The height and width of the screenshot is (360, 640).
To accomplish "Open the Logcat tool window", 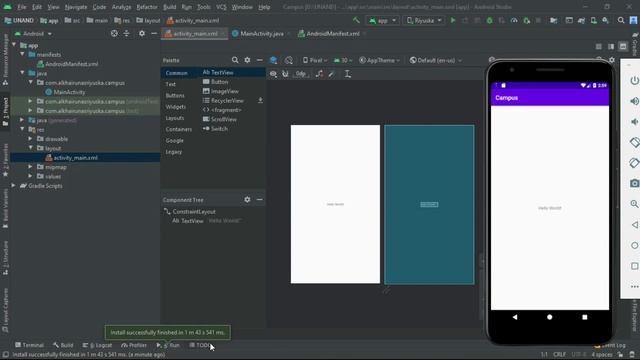I will coord(97,345).
